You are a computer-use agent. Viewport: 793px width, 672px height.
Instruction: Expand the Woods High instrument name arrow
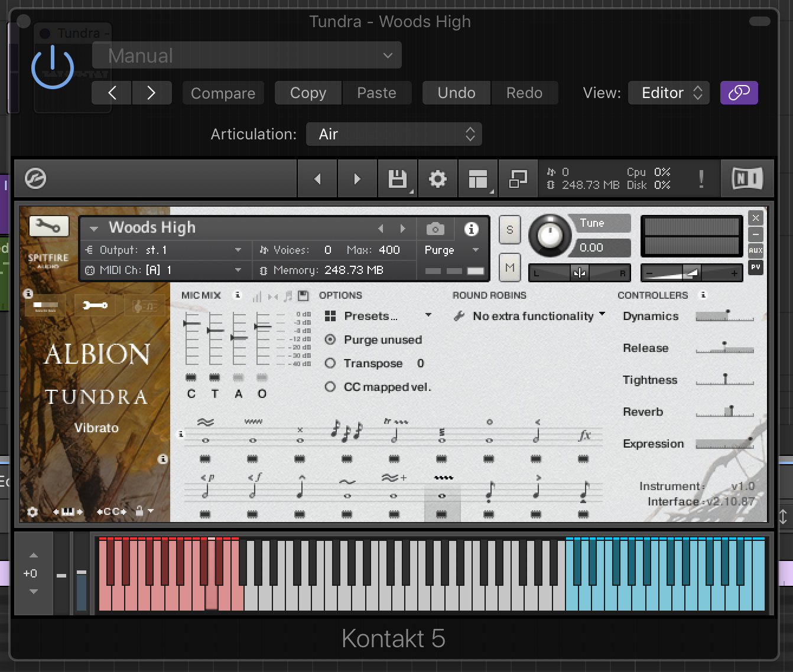(93, 229)
